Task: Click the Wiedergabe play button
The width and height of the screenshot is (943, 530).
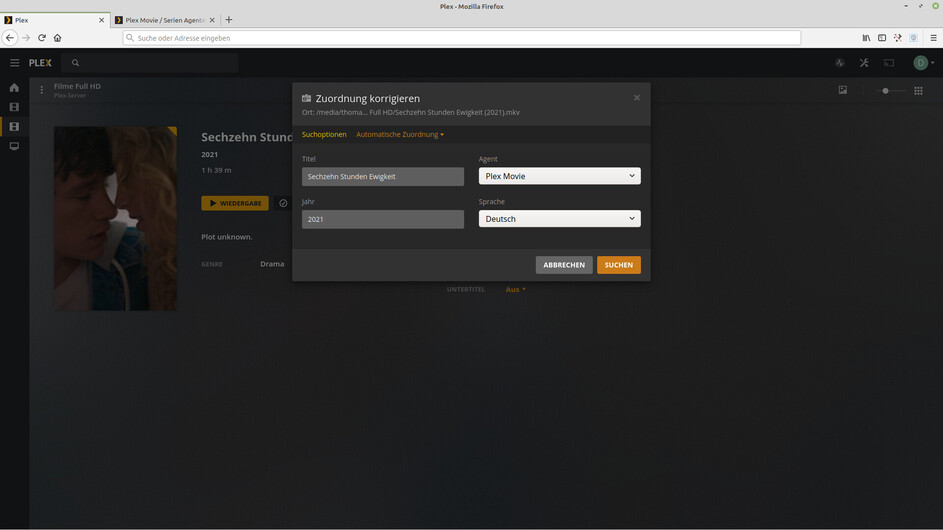Action: click(235, 203)
